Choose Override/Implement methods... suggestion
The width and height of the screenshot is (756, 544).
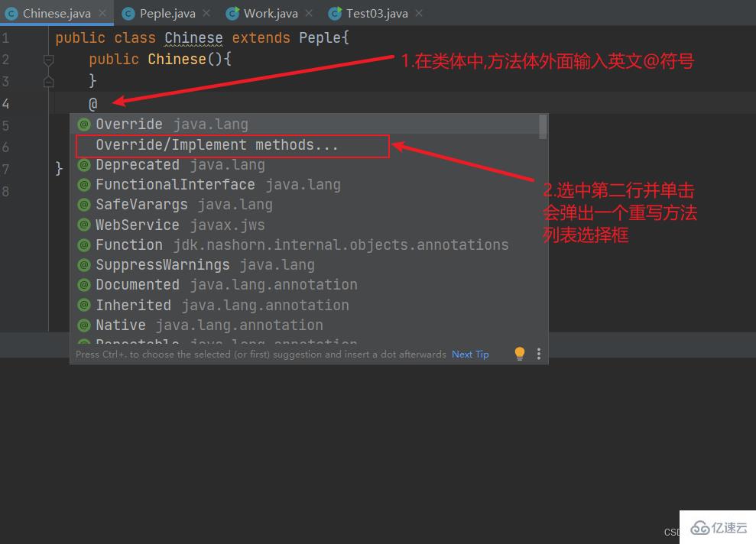[305, 145]
